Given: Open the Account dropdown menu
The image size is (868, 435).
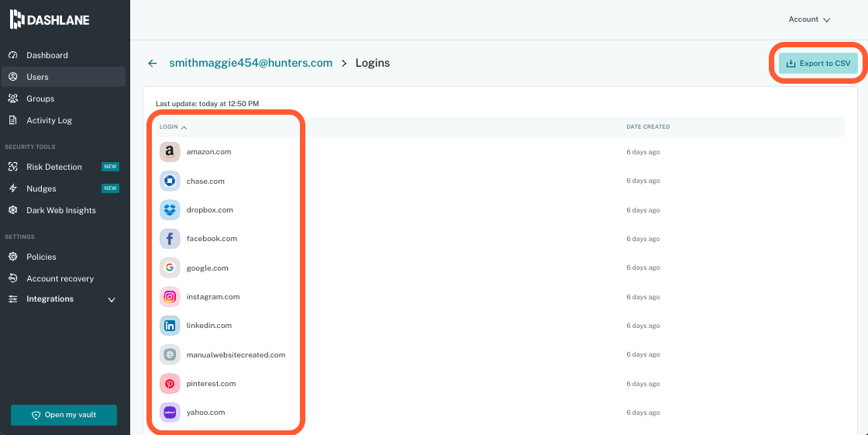Looking at the screenshot, I should pyautogui.click(x=809, y=19).
